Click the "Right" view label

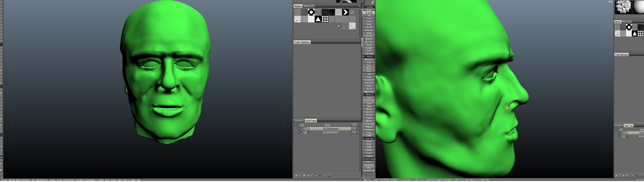click(610, 1)
